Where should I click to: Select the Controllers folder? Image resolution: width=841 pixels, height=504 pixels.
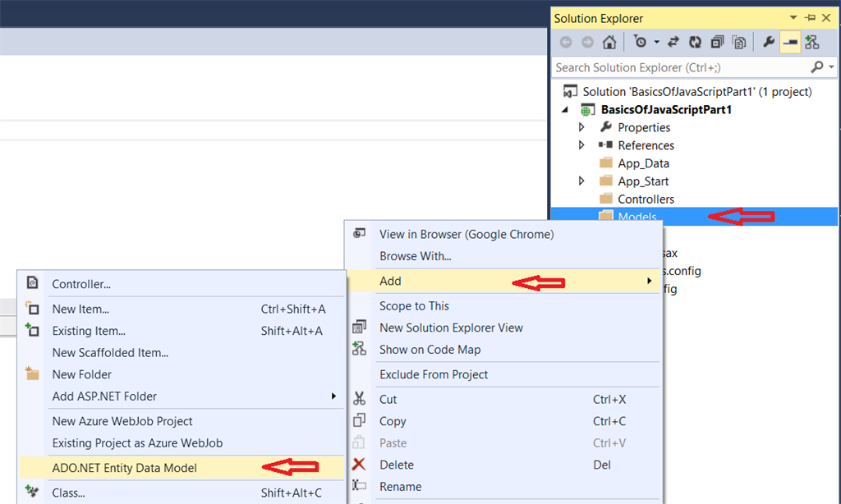(x=646, y=199)
